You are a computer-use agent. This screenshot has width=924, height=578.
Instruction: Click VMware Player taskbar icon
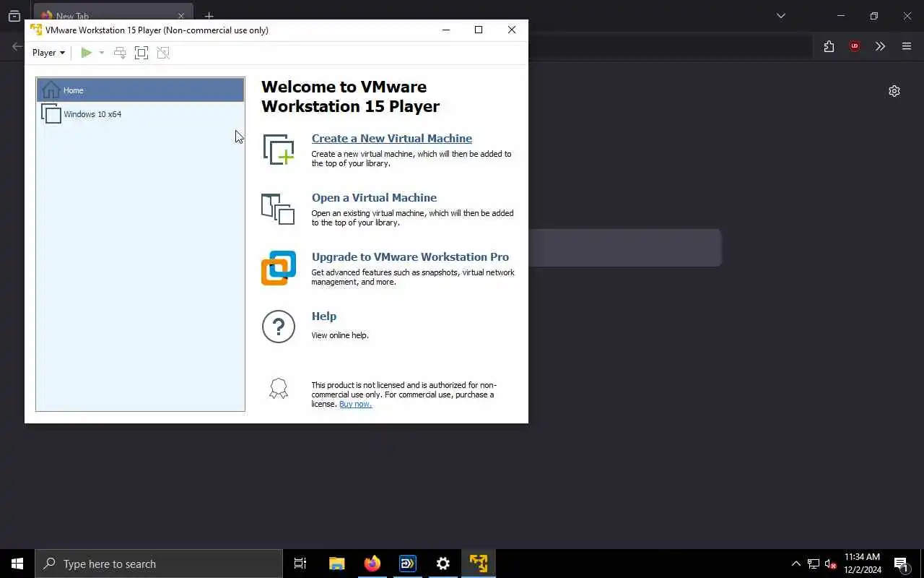coord(479,564)
